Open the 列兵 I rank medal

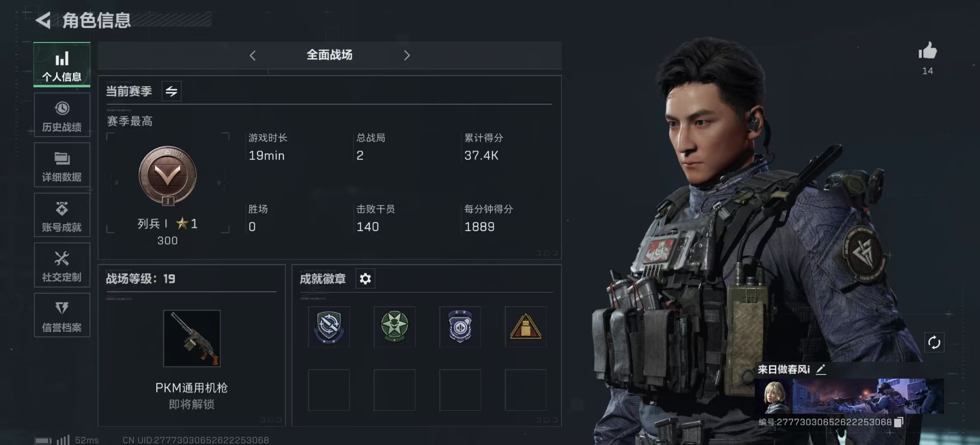[x=167, y=176]
